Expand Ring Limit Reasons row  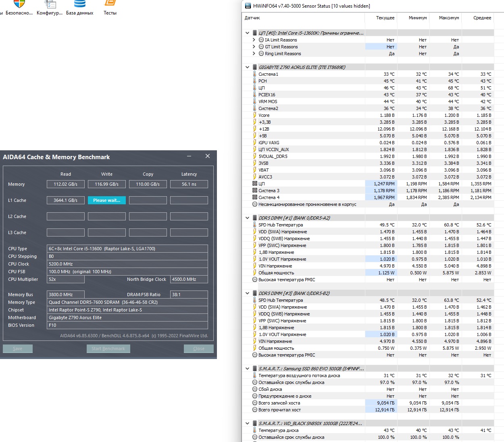[254, 54]
